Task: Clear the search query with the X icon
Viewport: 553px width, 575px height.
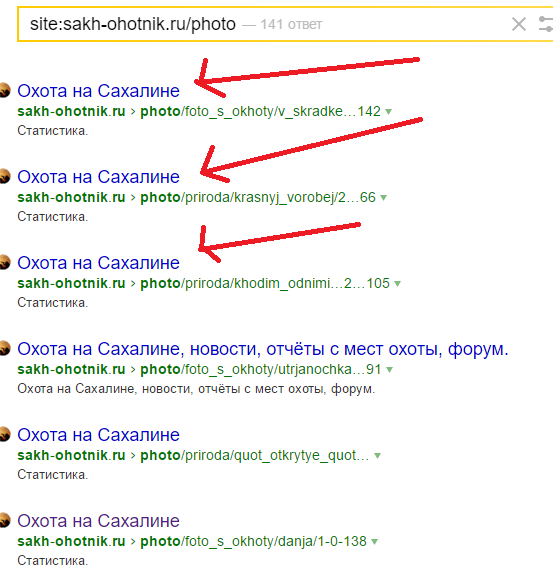Action: [519, 25]
